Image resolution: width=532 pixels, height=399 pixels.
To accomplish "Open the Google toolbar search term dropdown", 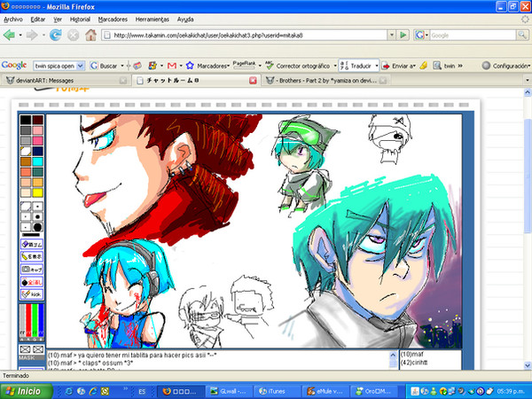I will coord(80,66).
